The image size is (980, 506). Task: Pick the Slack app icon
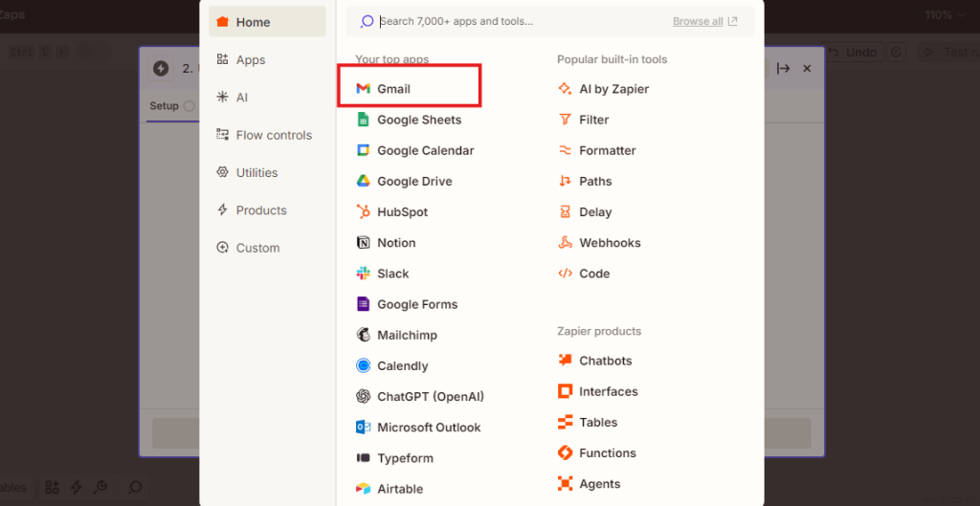click(x=363, y=274)
